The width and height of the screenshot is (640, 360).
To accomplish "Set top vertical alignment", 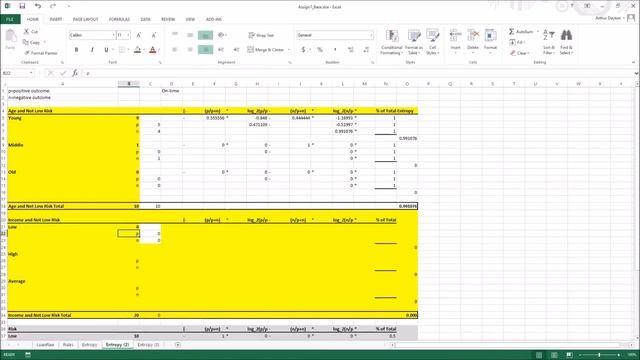I will (x=175, y=35).
